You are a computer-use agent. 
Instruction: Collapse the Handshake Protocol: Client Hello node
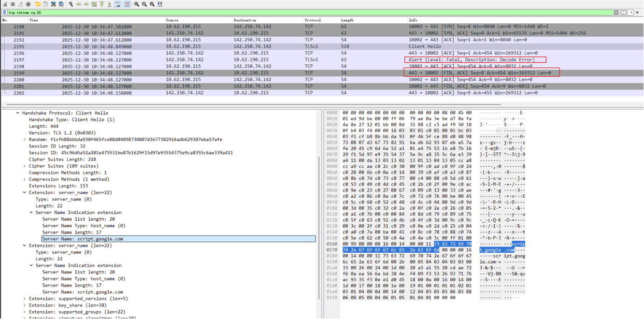[x=18, y=113]
